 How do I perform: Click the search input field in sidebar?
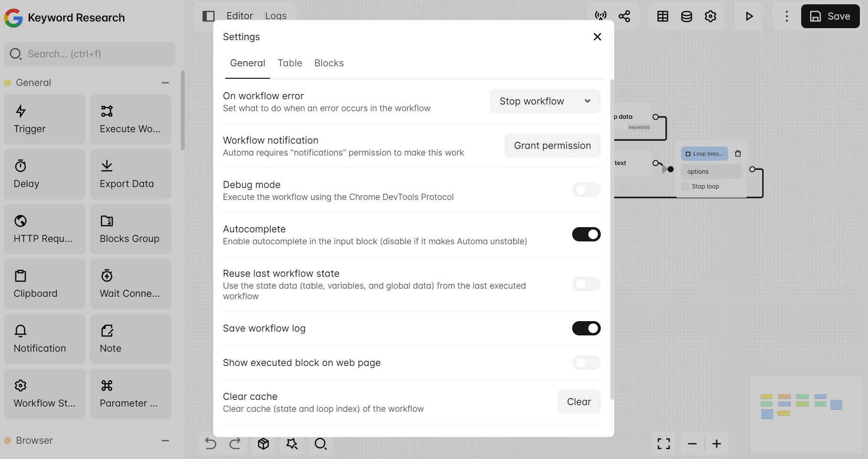tap(89, 54)
